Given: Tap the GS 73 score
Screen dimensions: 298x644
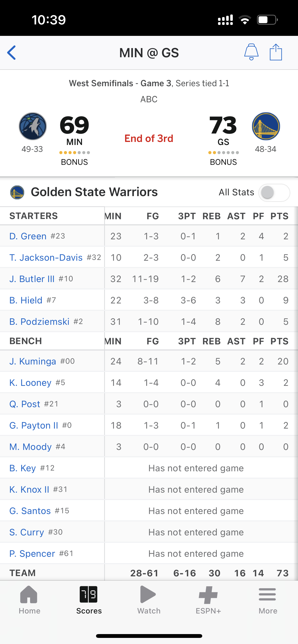Looking at the screenshot, I should [x=223, y=125].
